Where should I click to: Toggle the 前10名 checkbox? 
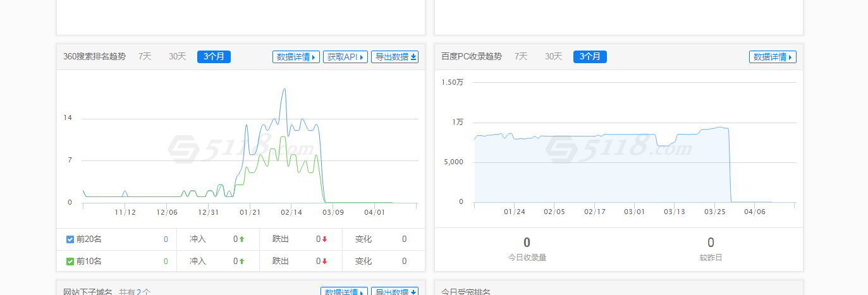70,261
